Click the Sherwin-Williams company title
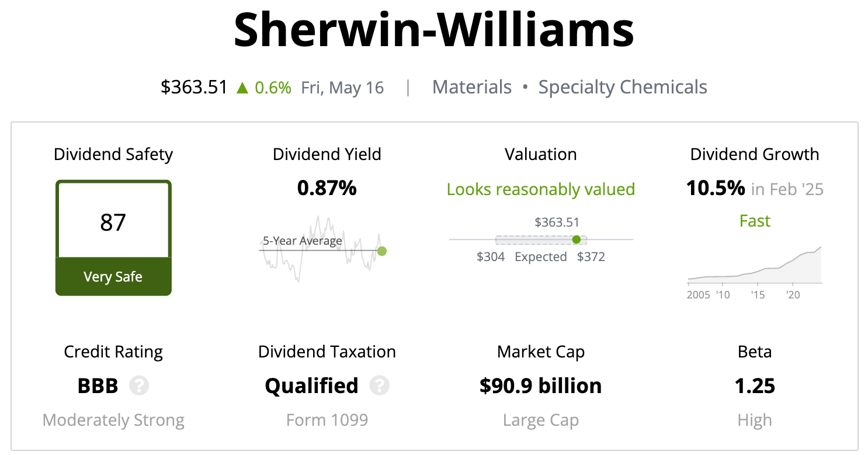The image size is (868, 455). [434, 29]
